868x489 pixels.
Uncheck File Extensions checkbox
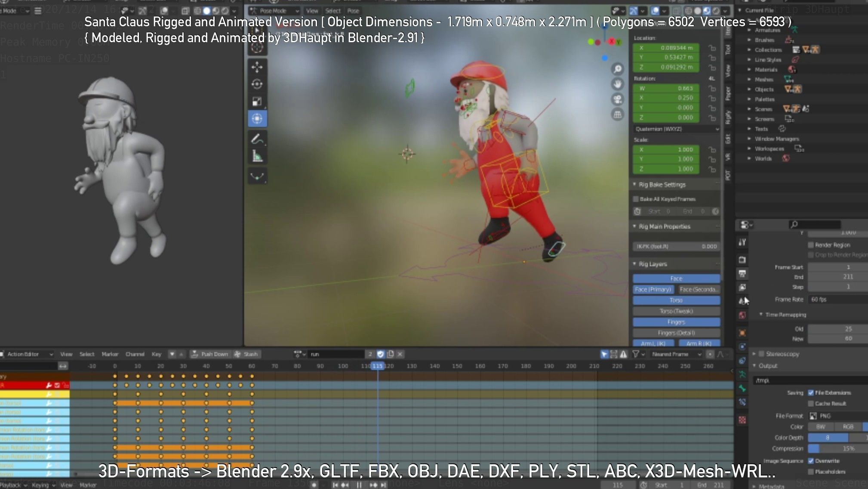(811, 393)
